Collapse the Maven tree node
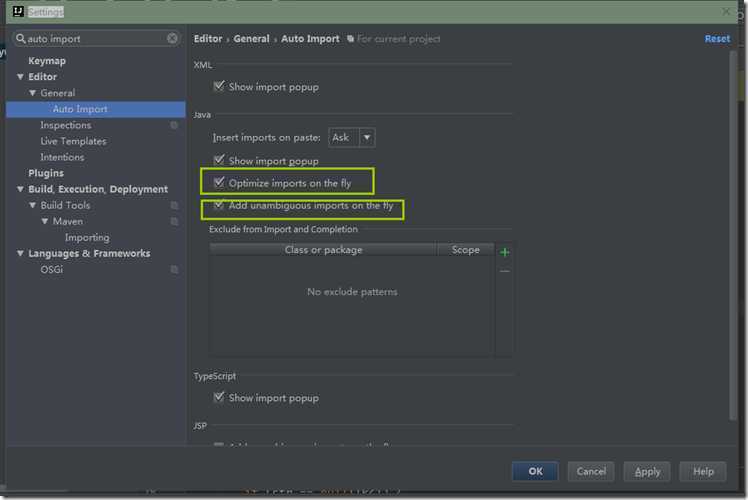Screen dimensions: 748x500 (x=45, y=221)
